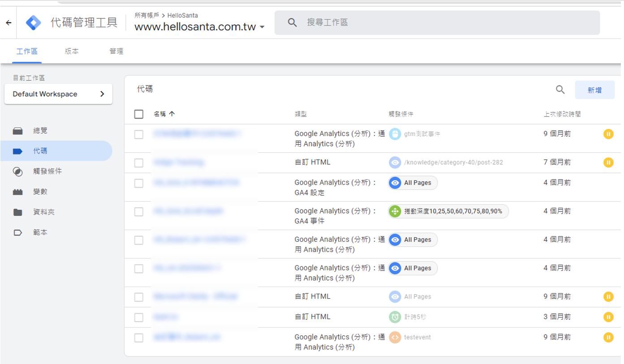Click the back arrow icon

click(9, 23)
